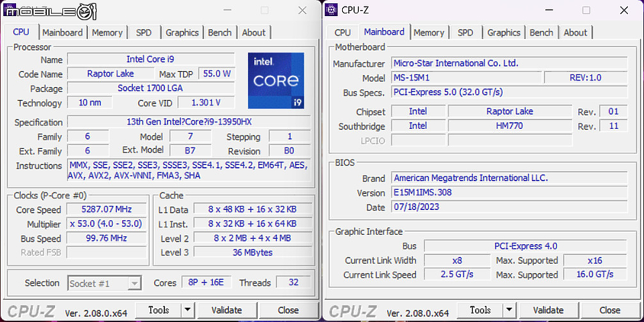The height and width of the screenshot is (322, 644).
Task: Click the L1 Inst. cache value
Action: tap(253, 224)
